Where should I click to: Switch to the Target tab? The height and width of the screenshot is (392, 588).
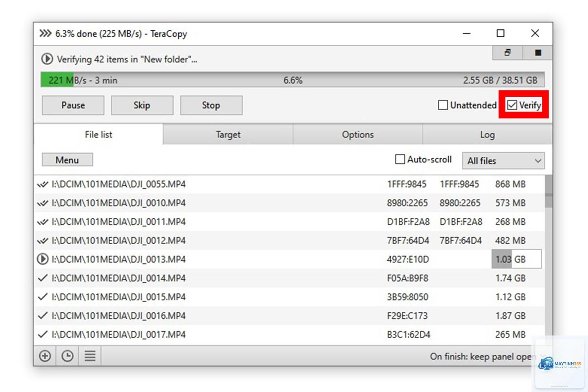click(x=228, y=135)
